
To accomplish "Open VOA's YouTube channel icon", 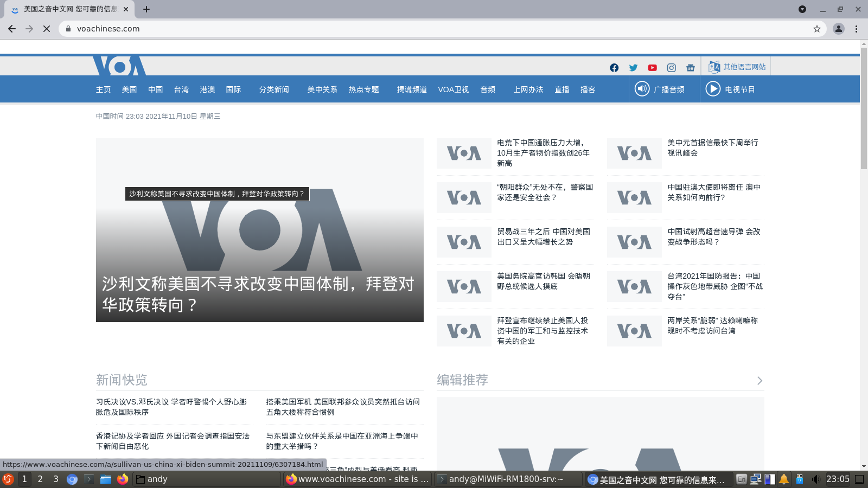I will click(x=652, y=68).
